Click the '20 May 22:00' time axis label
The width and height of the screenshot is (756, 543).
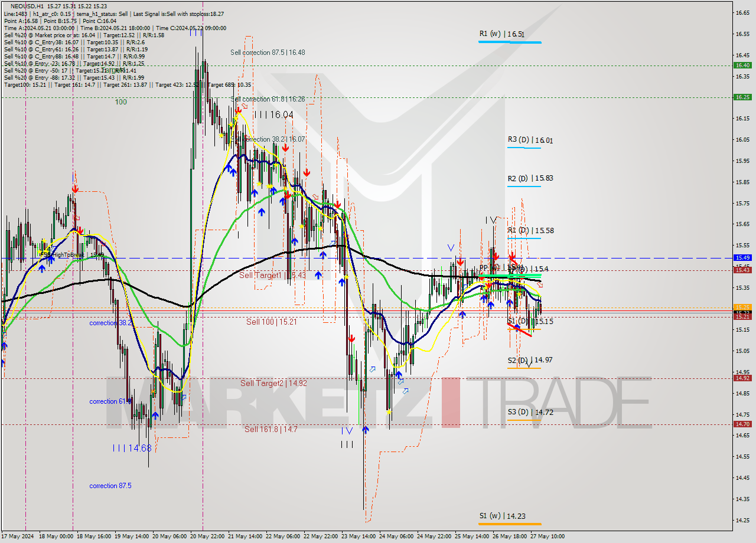point(208,537)
